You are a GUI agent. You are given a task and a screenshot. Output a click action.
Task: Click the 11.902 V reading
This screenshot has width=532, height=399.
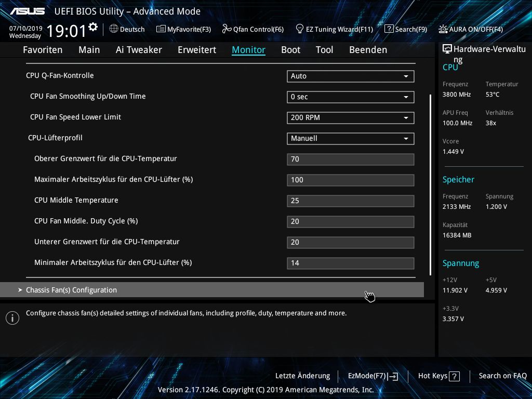[x=455, y=290]
